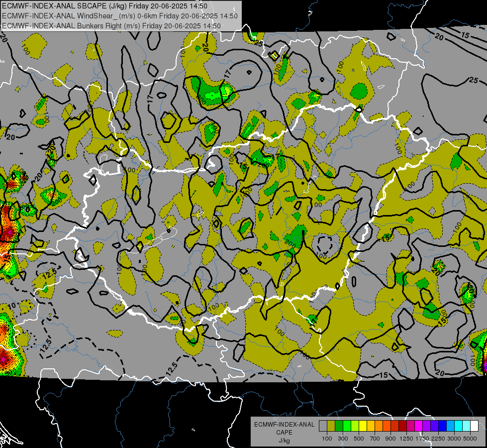Click the white swatch ending the legend
Viewport: 487px width, 448px height.
pos(474,426)
